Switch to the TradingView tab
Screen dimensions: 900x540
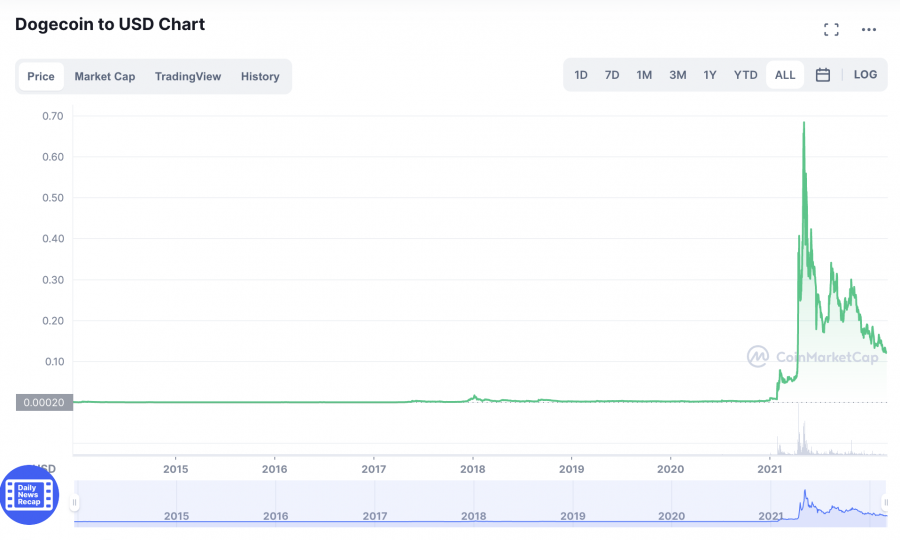(188, 76)
